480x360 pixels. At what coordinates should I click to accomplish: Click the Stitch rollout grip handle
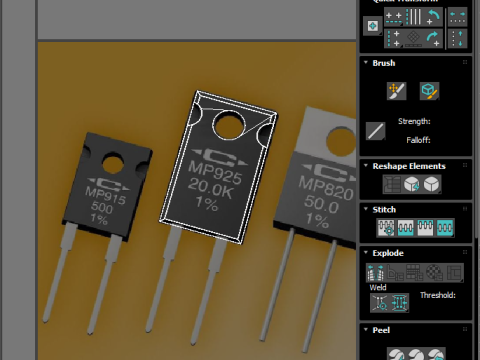465,209
